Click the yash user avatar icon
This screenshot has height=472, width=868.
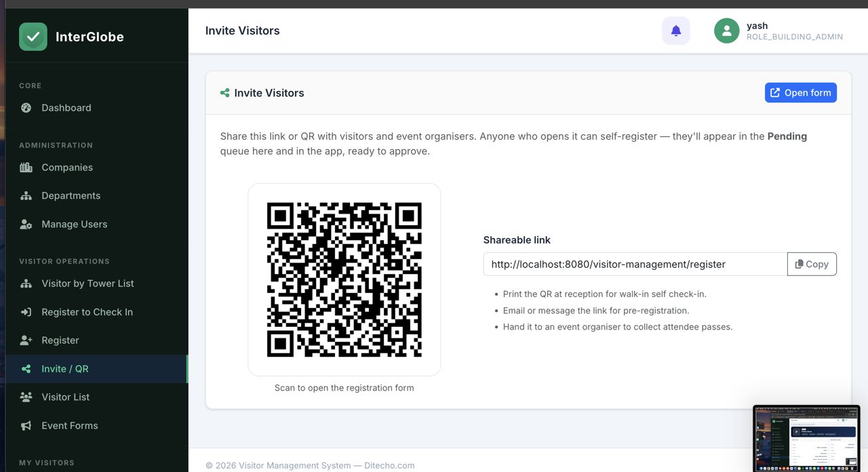[x=727, y=31]
